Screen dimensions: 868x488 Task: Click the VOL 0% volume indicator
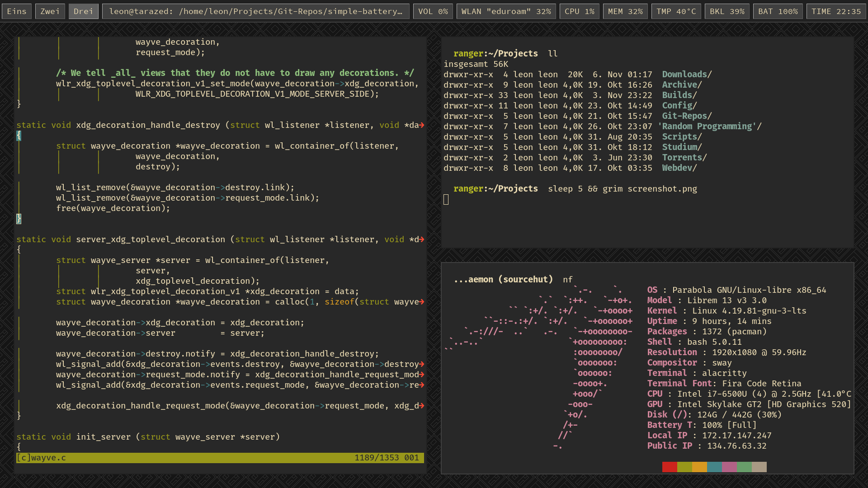point(433,11)
